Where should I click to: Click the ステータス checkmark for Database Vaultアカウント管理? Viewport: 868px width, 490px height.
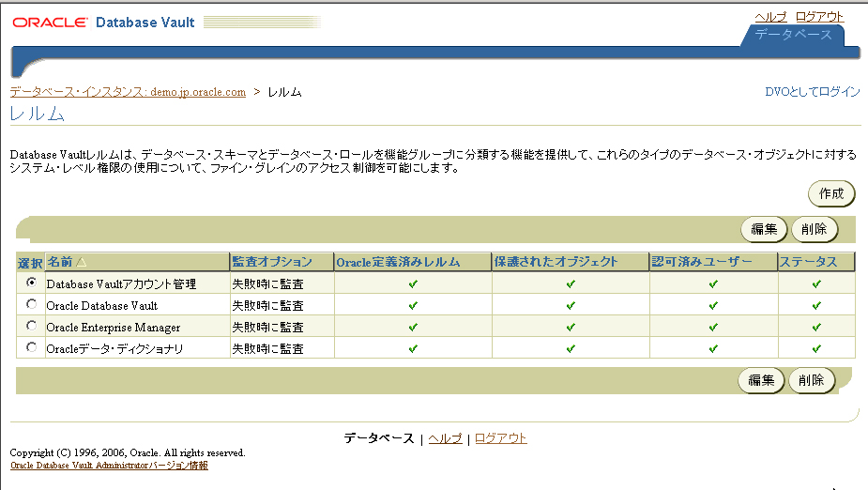[816, 284]
